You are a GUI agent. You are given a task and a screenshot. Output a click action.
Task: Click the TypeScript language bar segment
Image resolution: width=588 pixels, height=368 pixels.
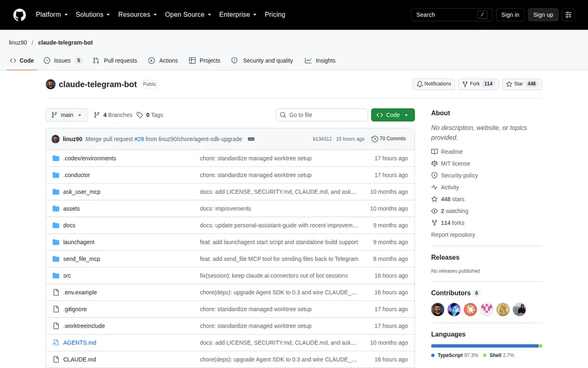pos(485,346)
